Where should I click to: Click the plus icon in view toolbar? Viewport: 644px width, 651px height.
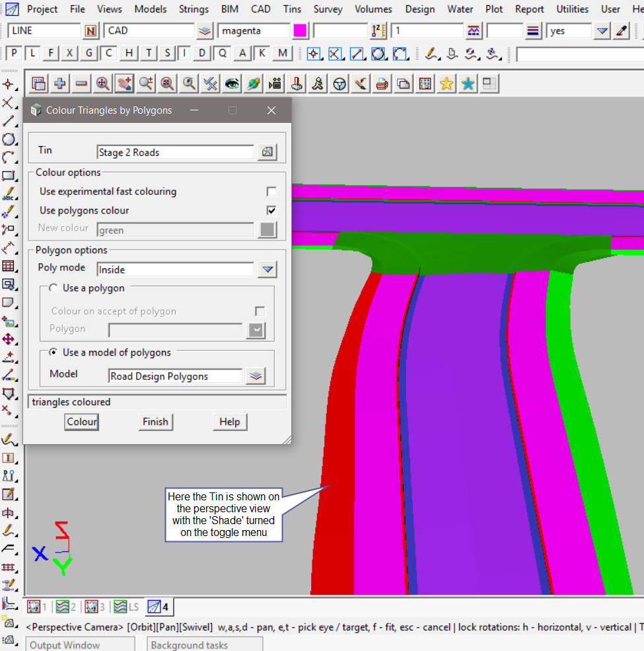[60, 83]
